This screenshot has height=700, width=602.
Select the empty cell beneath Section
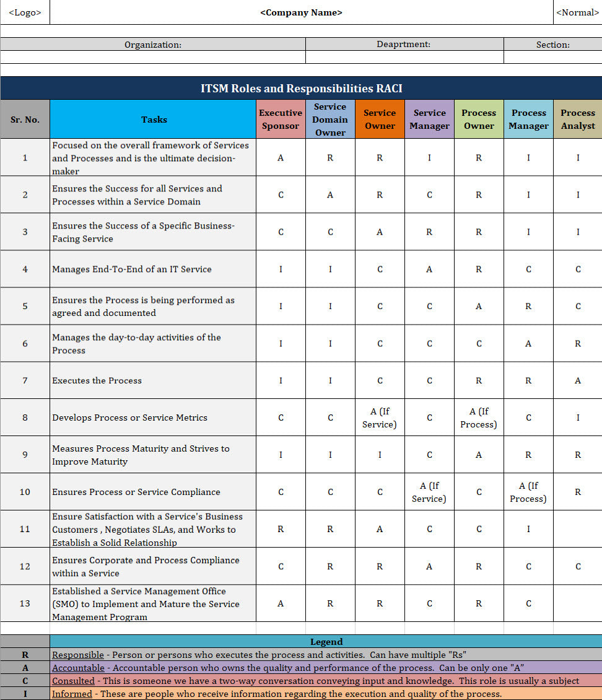coord(552,57)
